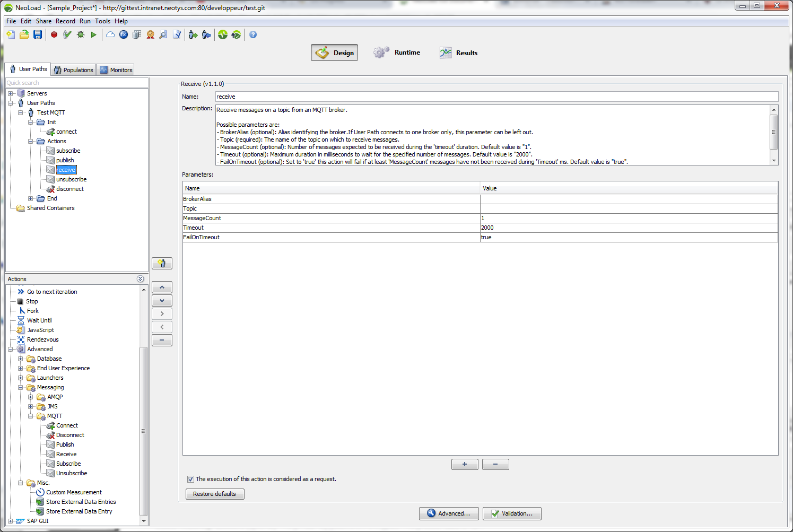Click the bug debug icon in toolbar
The width and height of the screenshot is (793, 532).
coord(81,34)
